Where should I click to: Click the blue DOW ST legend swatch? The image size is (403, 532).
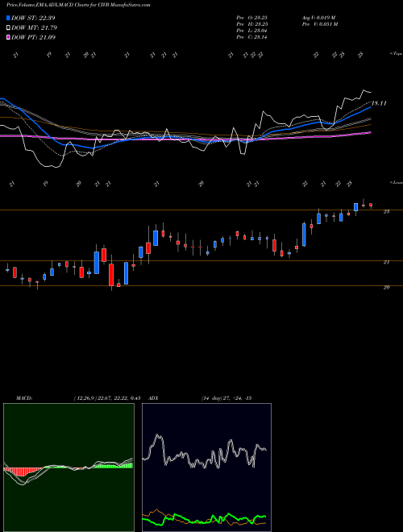tap(8, 18)
